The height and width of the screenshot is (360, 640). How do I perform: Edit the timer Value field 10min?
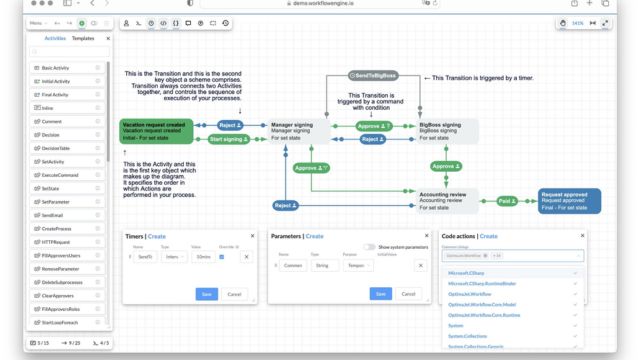[203, 257]
